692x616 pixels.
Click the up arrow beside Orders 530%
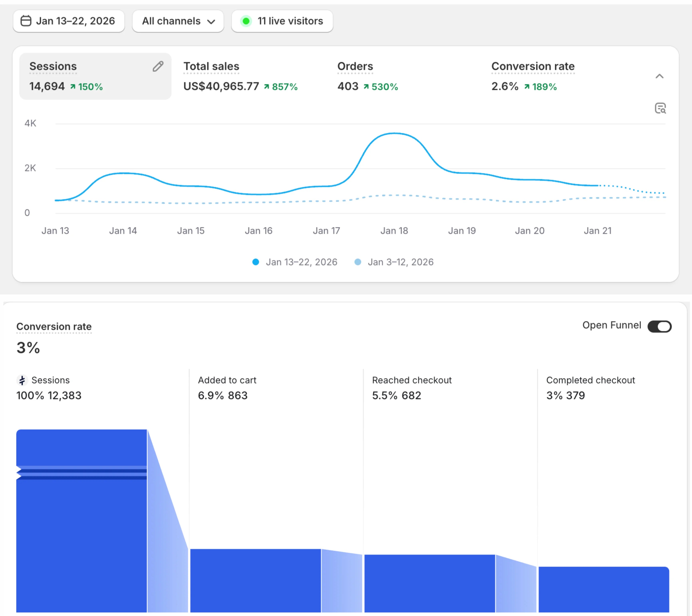pos(366,87)
